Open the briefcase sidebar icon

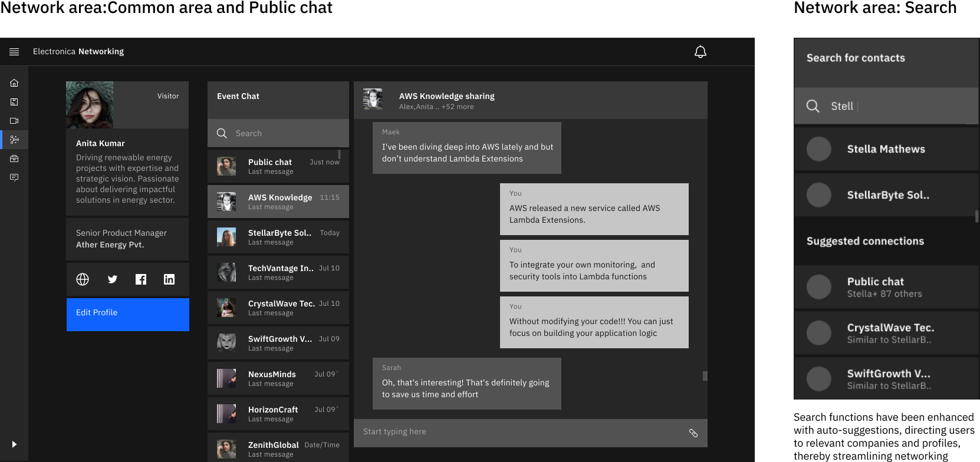14,159
